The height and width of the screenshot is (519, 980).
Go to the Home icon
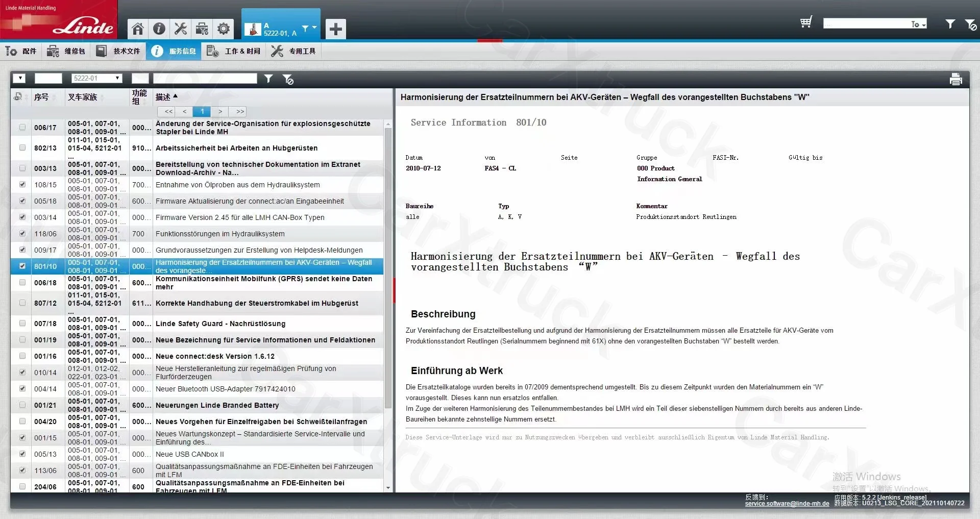(x=138, y=29)
